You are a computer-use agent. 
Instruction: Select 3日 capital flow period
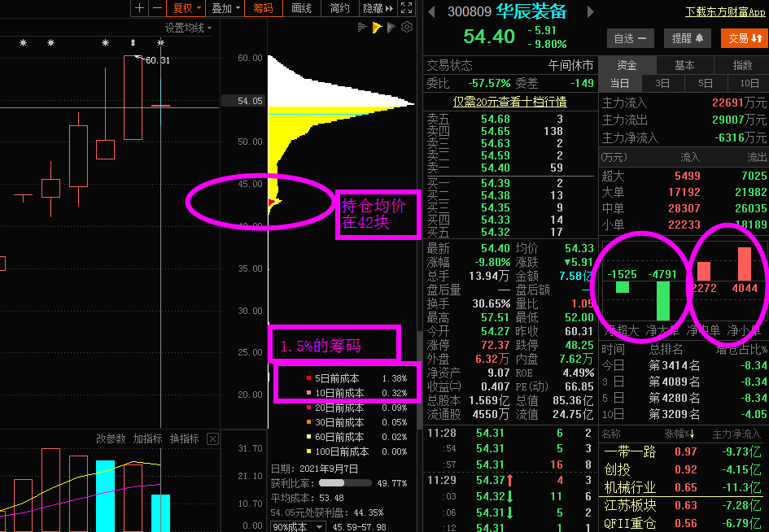[x=662, y=83]
